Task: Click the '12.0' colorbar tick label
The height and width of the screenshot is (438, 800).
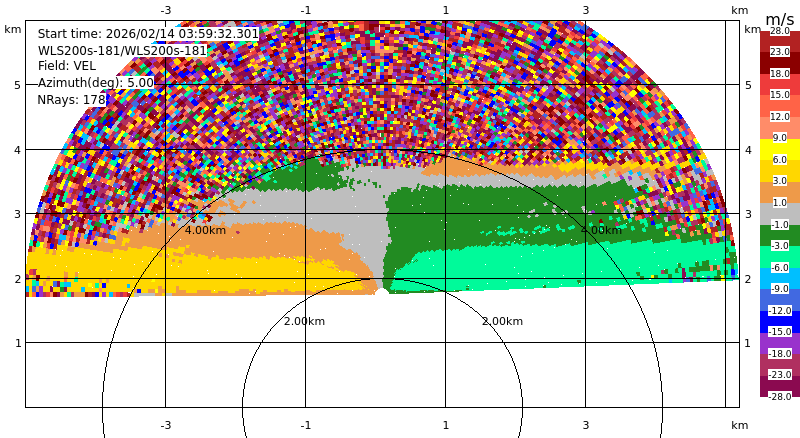Action: tap(780, 117)
